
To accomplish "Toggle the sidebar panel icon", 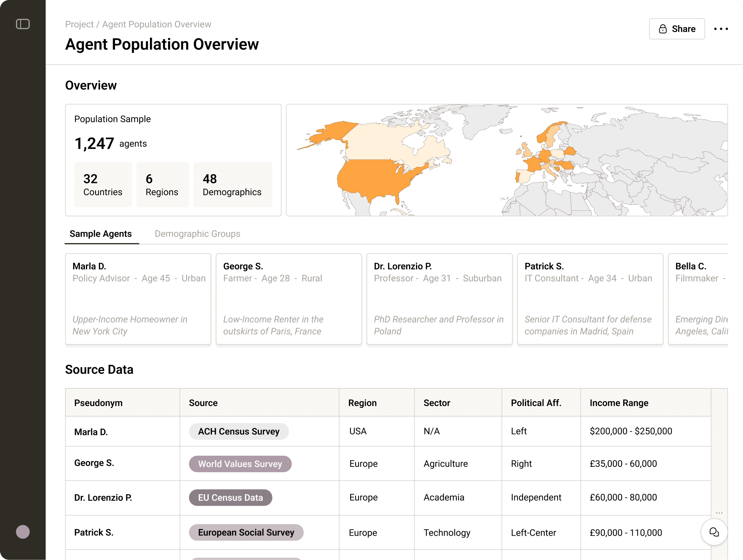I will click(x=23, y=24).
